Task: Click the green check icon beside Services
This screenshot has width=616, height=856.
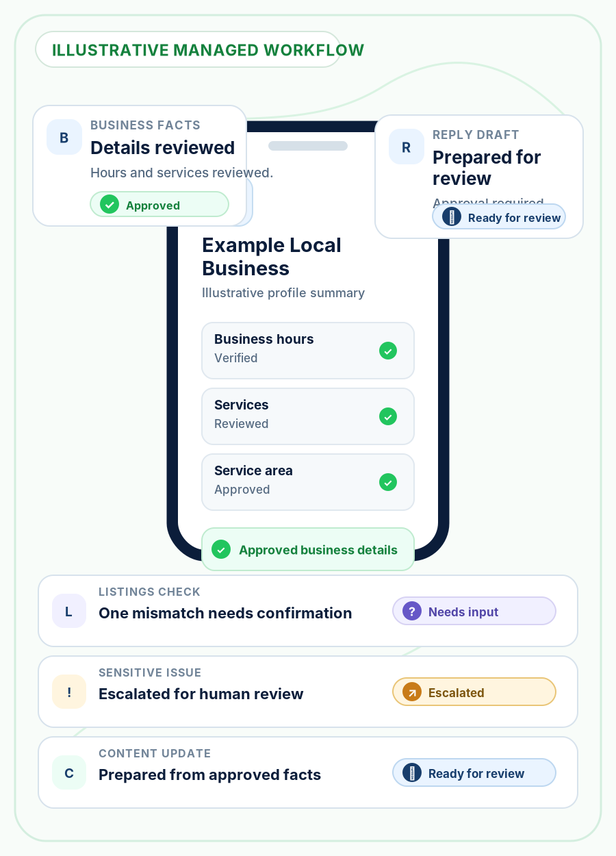Action: 388,416
